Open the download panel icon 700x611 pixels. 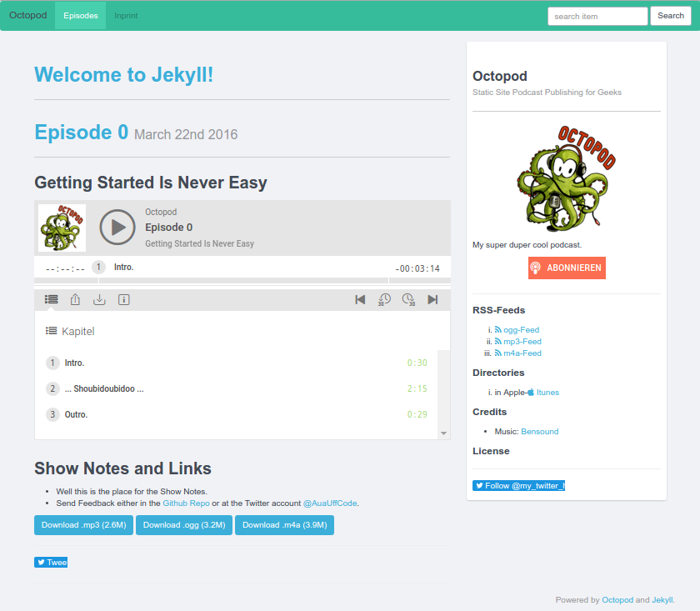tap(99, 300)
